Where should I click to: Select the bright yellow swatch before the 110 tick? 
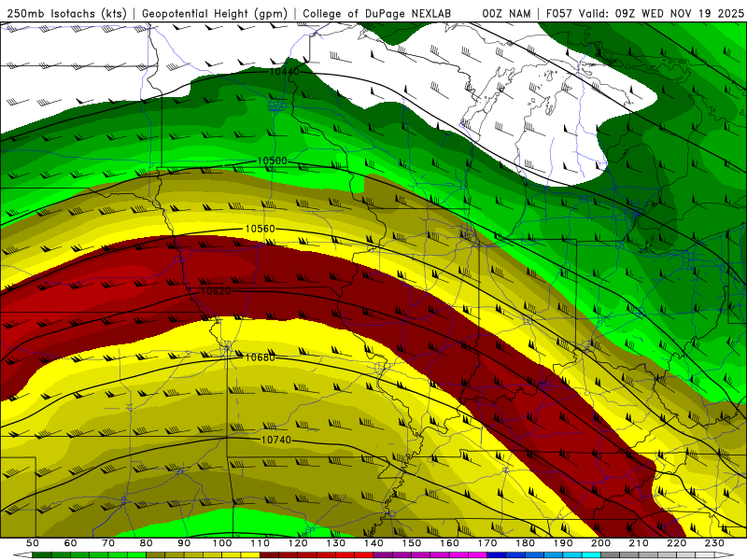coord(250,555)
